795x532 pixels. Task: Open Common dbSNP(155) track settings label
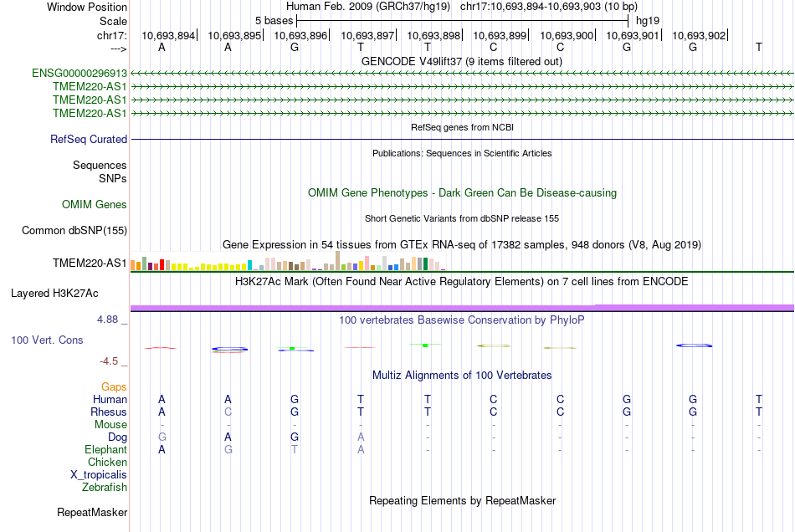coord(74,231)
